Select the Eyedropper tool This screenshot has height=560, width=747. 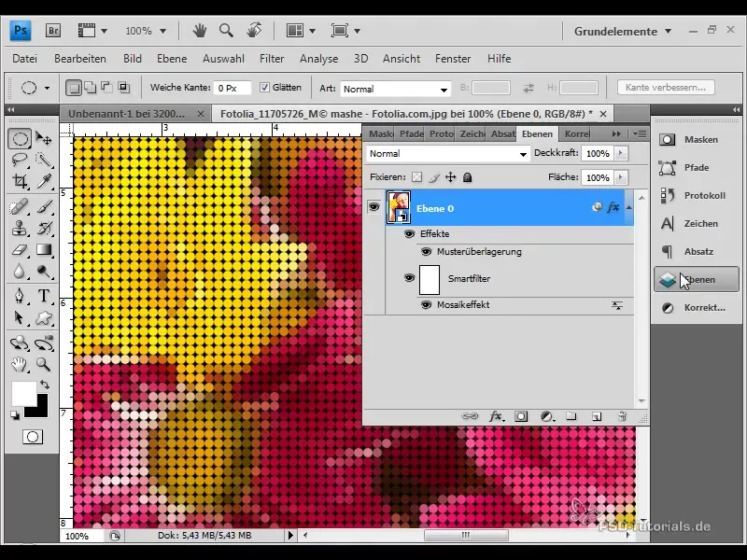pos(44,181)
